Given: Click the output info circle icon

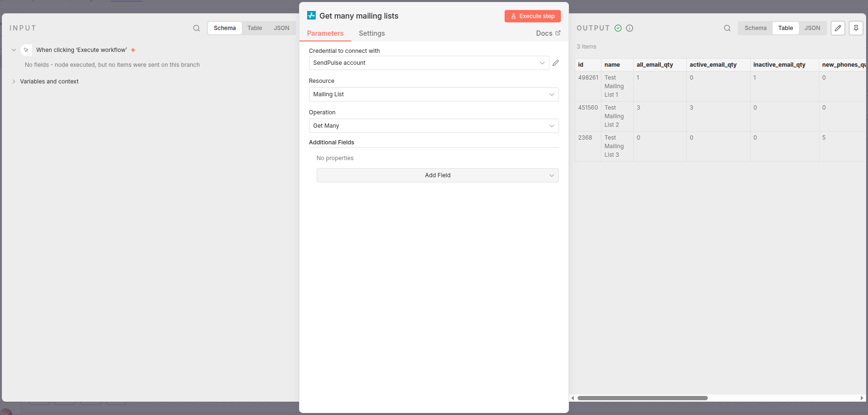Looking at the screenshot, I should click(x=630, y=28).
